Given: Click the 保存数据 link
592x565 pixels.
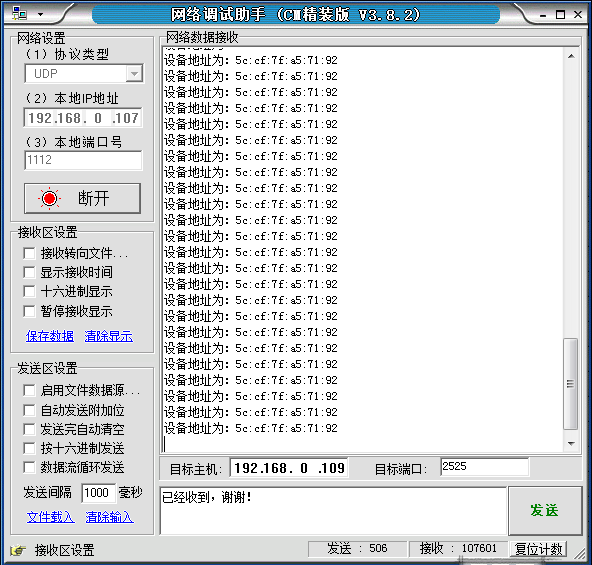Looking at the screenshot, I should (50, 336).
